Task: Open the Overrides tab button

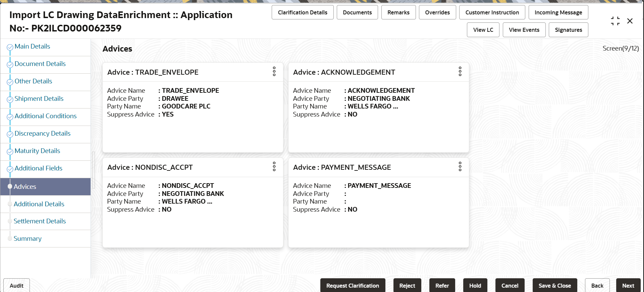Action: [x=437, y=12]
